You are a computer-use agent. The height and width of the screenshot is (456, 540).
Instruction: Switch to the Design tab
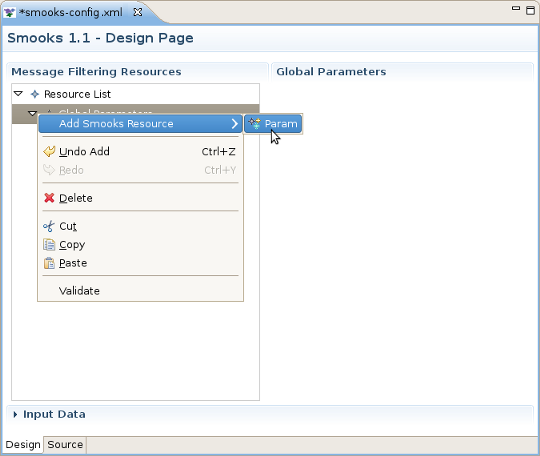23,445
